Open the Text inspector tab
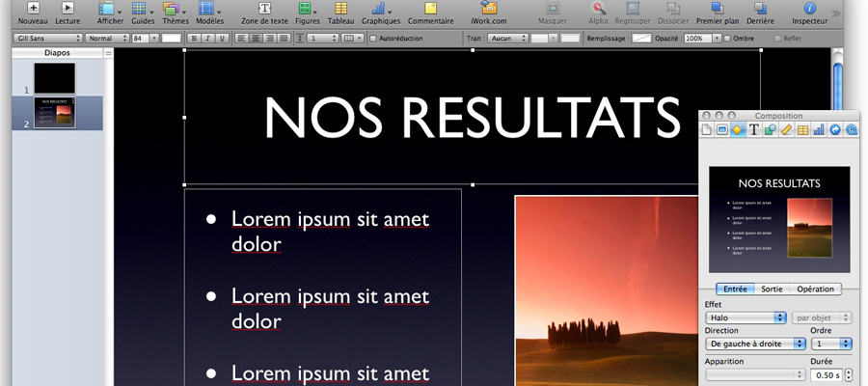 tap(753, 129)
